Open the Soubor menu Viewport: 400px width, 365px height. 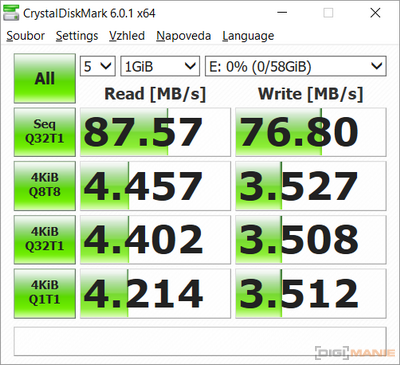(26, 36)
